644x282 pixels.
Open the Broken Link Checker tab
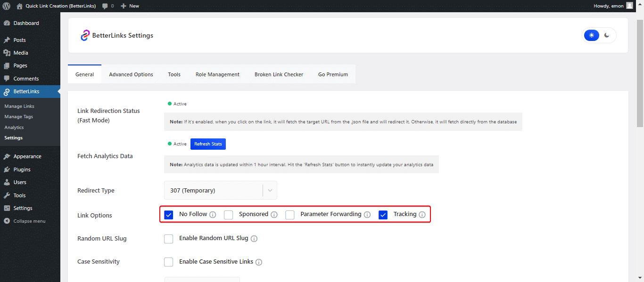(279, 74)
